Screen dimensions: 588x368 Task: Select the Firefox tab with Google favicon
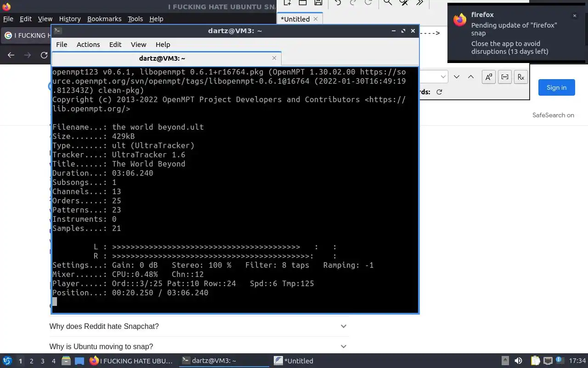[x=26, y=35]
